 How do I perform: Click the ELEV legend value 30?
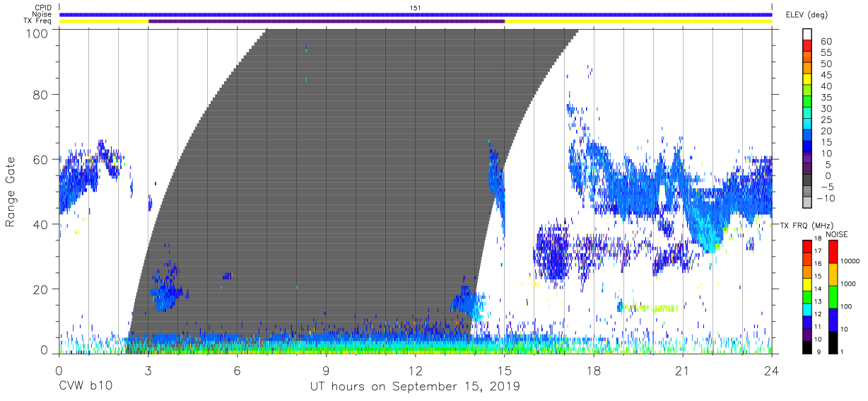(826, 109)
